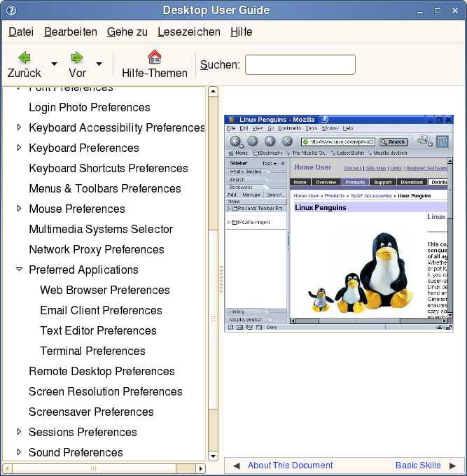Click the green Zurück back arrow
The height and width of the screenshot is (476, 467).
pos(25,57)
